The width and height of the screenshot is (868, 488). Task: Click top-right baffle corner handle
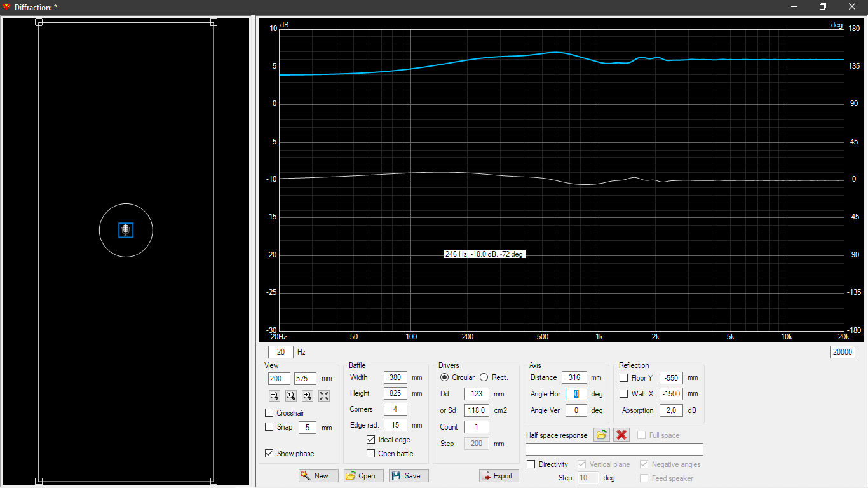(x=214, y=22)
